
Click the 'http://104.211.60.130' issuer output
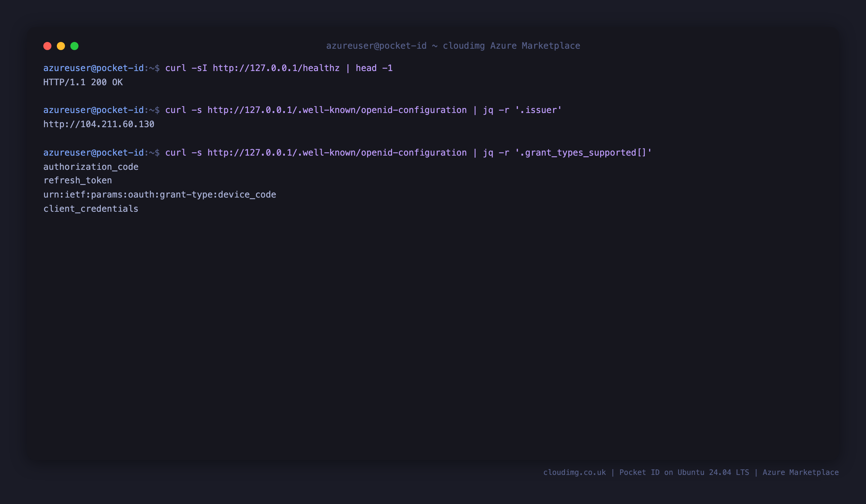(99, 124)
